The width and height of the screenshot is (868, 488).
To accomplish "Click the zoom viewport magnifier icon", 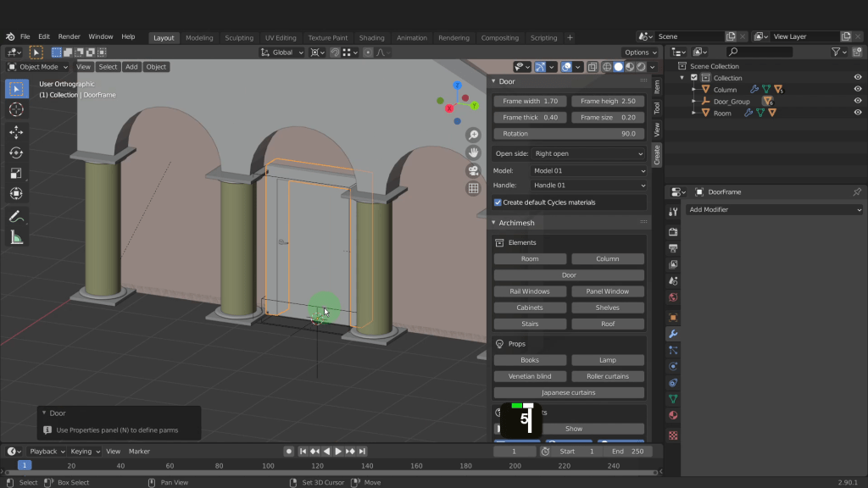I will click(x=473, y=135).
